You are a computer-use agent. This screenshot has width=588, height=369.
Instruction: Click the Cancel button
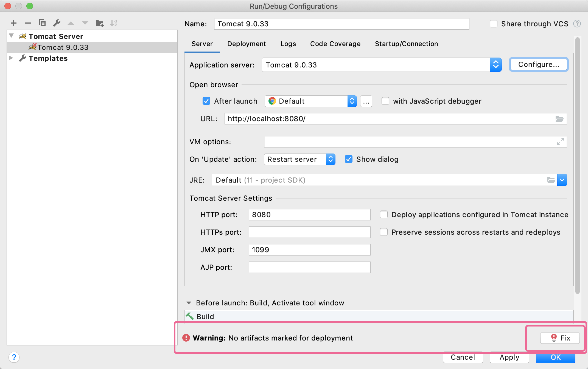point(463,357)
